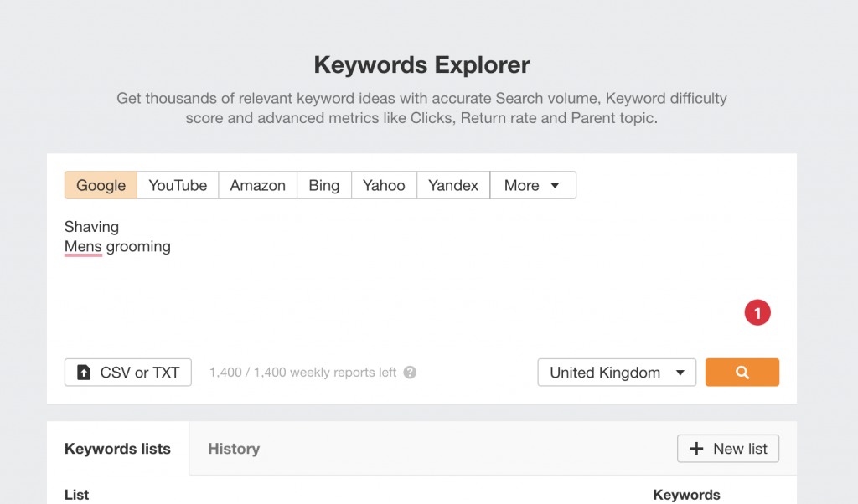Switch to the History tab

[x=234, y=449]
